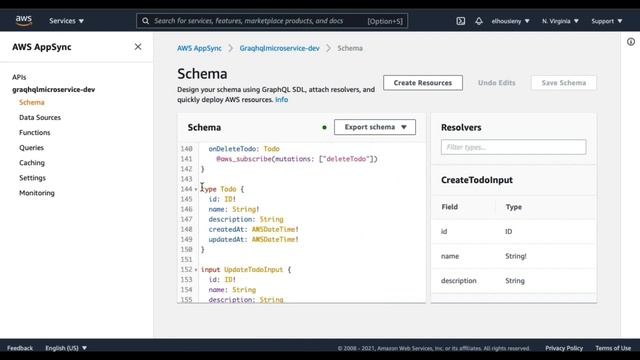640x360 pixels.
Task: Close the AWS AppSync side navigation
Action: coord(138,47)
